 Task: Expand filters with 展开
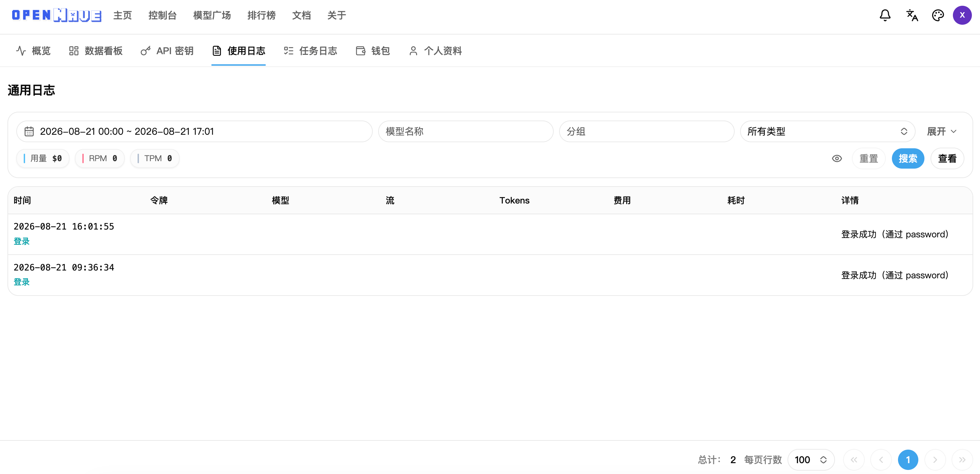click(942, 131)
